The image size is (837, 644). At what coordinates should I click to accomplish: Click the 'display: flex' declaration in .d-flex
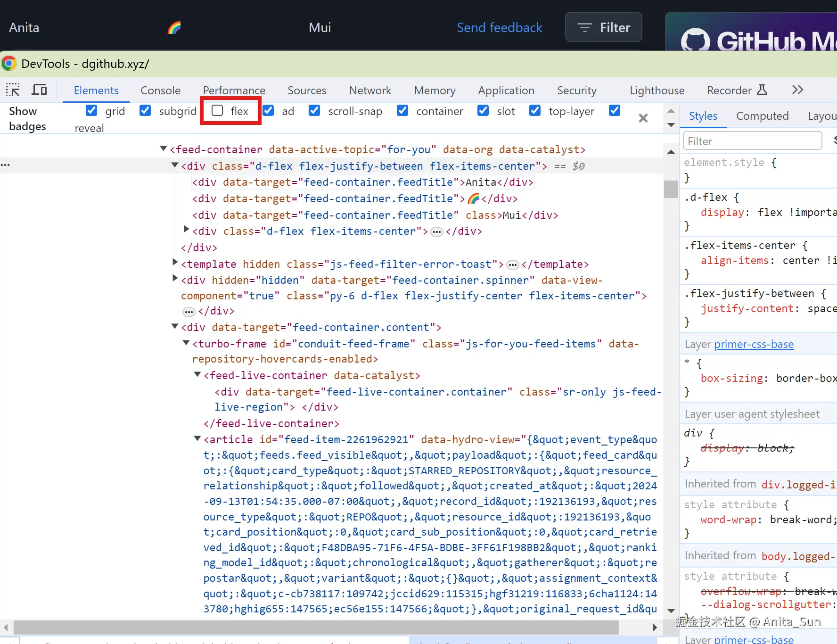point(769,212)
